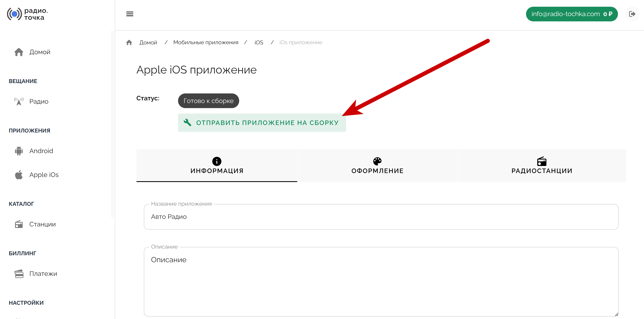Click the Radio antenna icon in sidebar
644x319 pixels.
(x=19, y=101)
